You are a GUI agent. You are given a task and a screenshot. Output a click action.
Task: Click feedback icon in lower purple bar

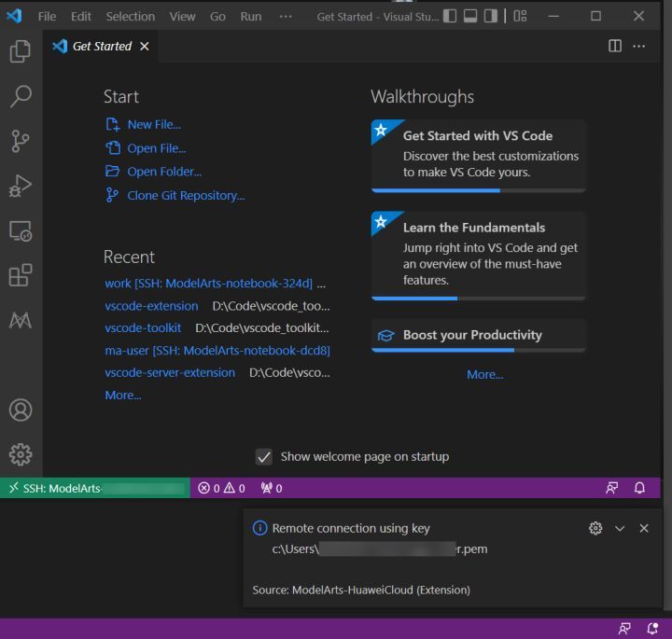(x=624, y=629)
